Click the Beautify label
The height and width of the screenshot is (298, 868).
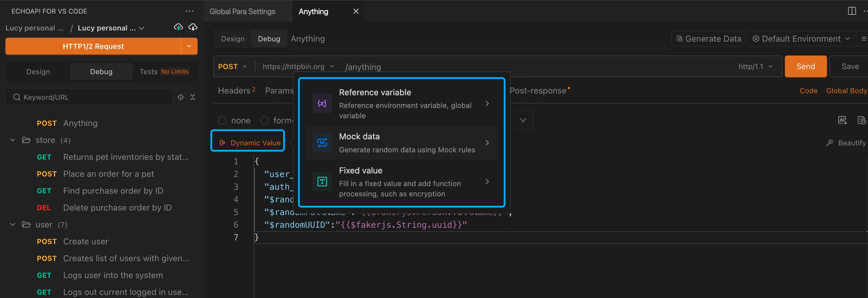[x=851, y=143]
